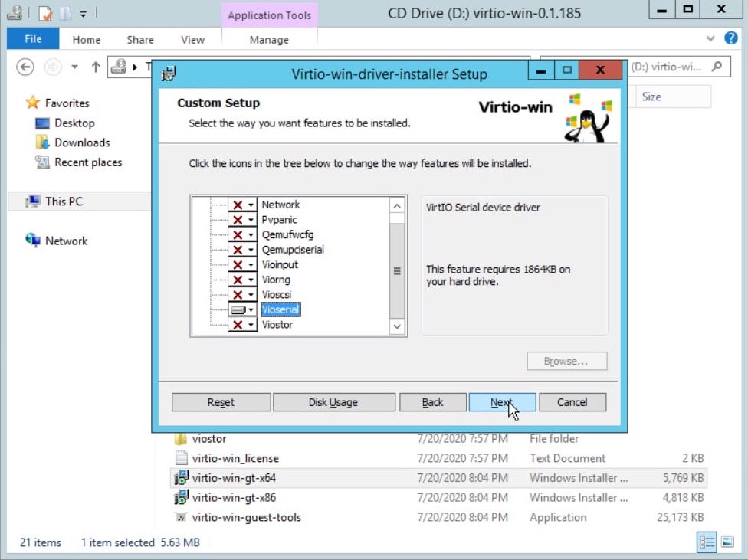Click CD drive icon in address bar
This screenshot has width=748, height=560.
click(118, 67)
